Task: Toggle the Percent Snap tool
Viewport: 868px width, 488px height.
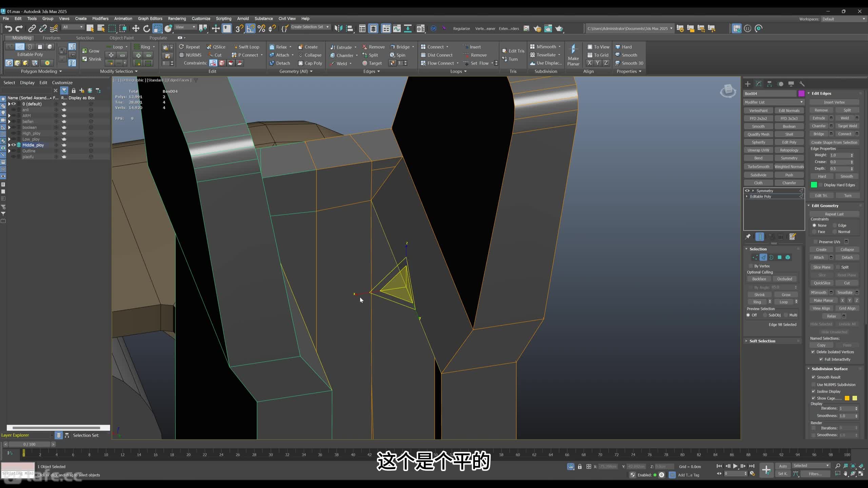Action: (261, 28)
